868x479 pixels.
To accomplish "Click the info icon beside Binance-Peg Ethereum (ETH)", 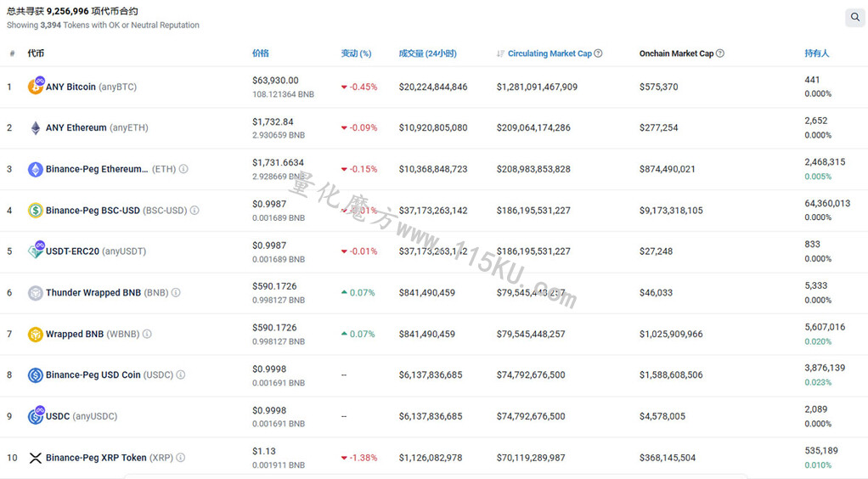I will [x=183, y=169].
